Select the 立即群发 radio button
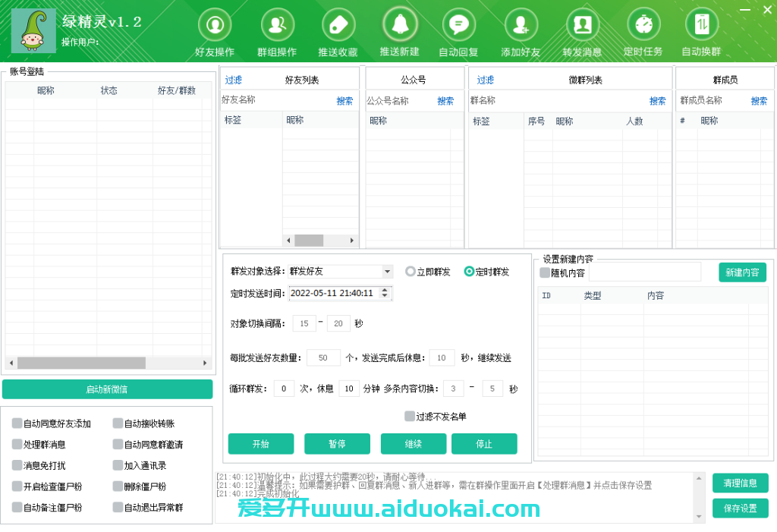 pyautogui.click(x=411, y=271)
